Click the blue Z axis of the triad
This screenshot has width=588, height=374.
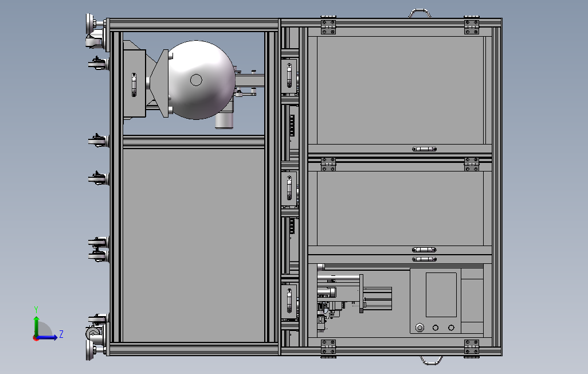pyautogui.click(x=48, y=337)
